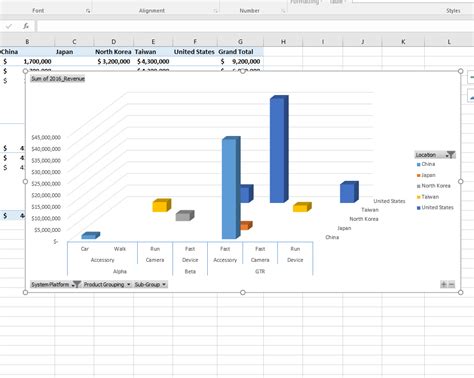This screenshot has height=378, width=474.
Task: Click the cell showing $ 3,200,000
Action: point(114,61)
